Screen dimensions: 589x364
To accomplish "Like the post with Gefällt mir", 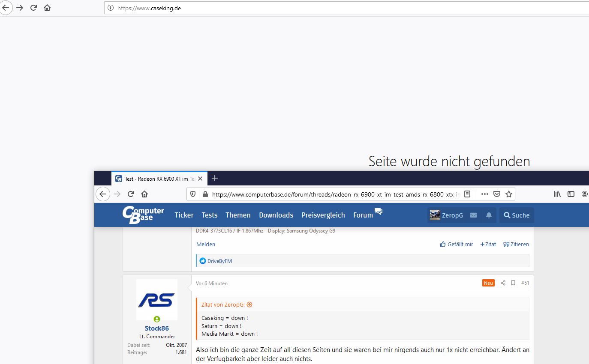I will pos(457,244).
